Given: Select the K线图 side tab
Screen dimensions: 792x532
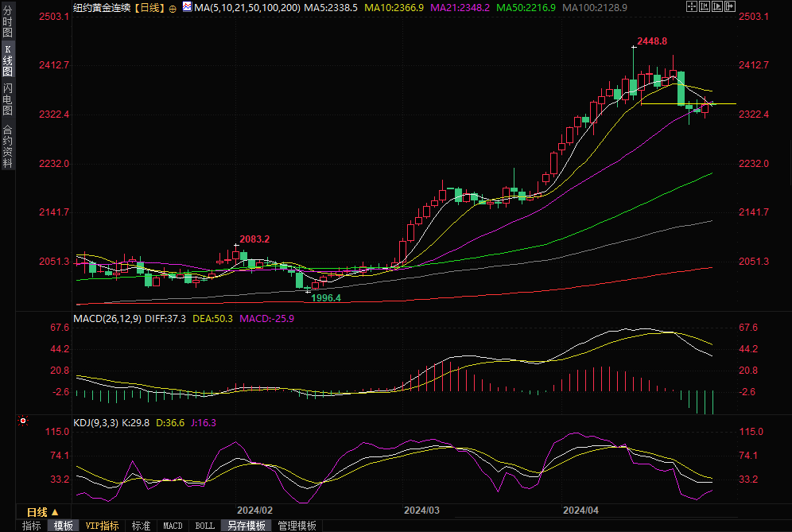Looking at the screenshot, I should click(7, 60).
